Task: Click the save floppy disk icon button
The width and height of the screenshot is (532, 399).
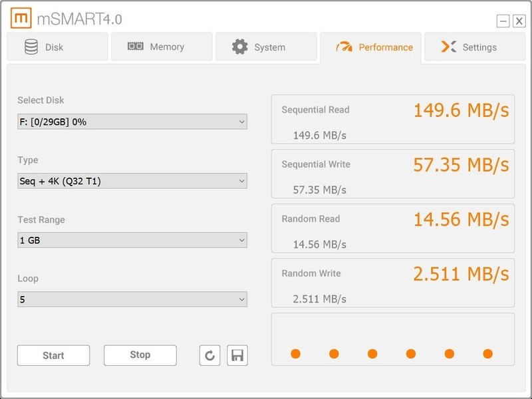Action: click(237, 355)
